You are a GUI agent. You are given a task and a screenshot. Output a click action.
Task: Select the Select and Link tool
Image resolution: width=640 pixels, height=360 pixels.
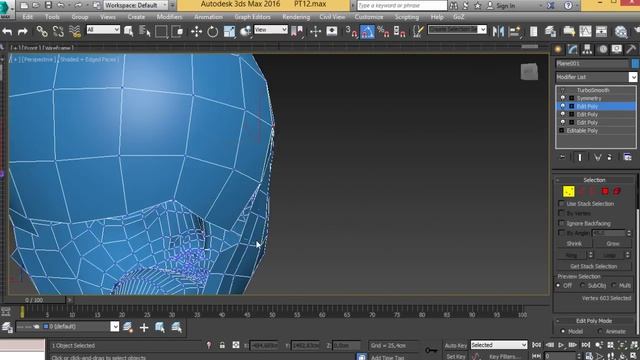click(42, 31)
